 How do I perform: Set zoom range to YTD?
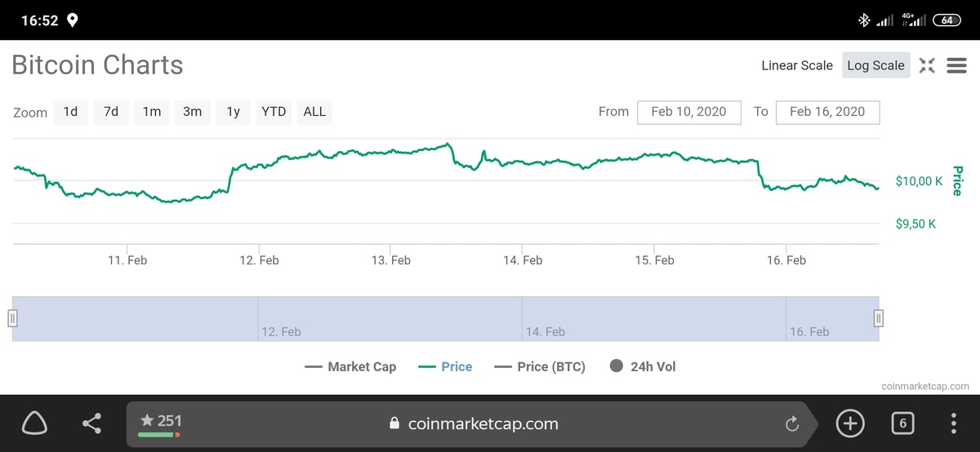274,112
